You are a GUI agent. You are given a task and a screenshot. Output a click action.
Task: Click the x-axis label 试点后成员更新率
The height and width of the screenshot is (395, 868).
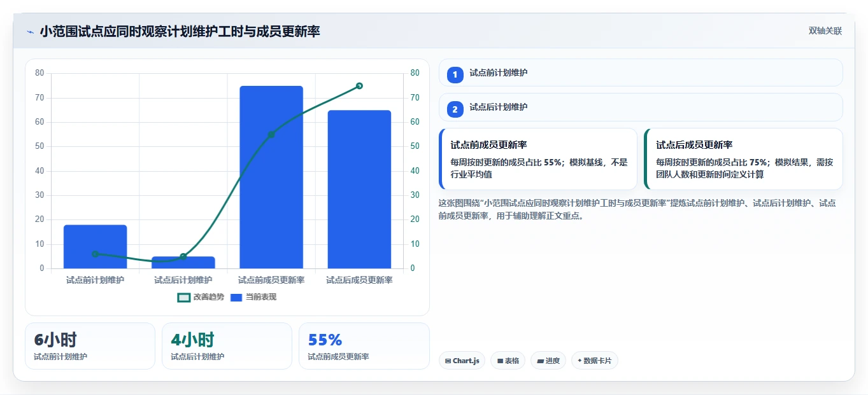pyautogui.click(x=359, y=280)
